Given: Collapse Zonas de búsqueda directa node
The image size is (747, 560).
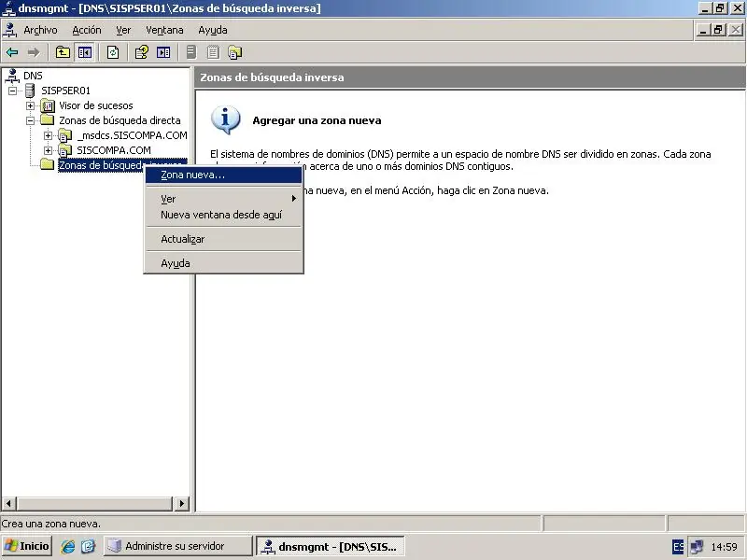Looking at the screenshot, I should click(31, 120).
